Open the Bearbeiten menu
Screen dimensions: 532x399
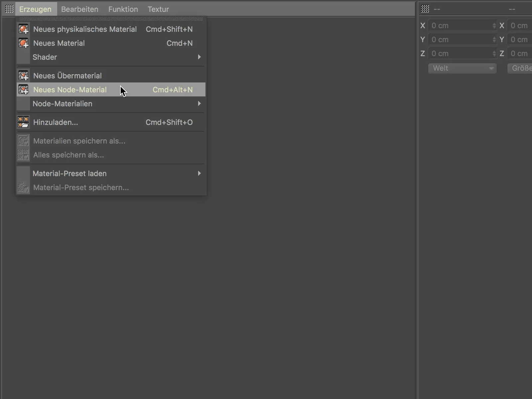coord(80,9)
